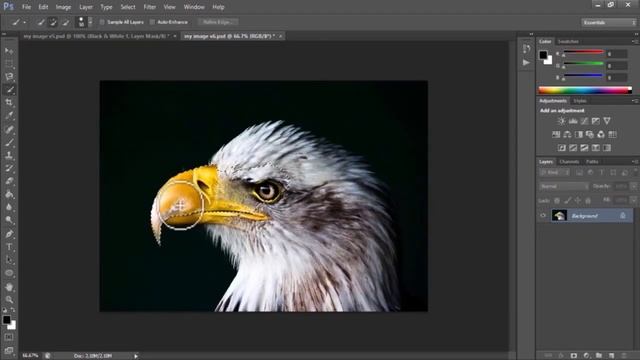Add a Levels adjustment
Image resolution: width=640 pixels, height=360 pixels.
pos(573,121)
